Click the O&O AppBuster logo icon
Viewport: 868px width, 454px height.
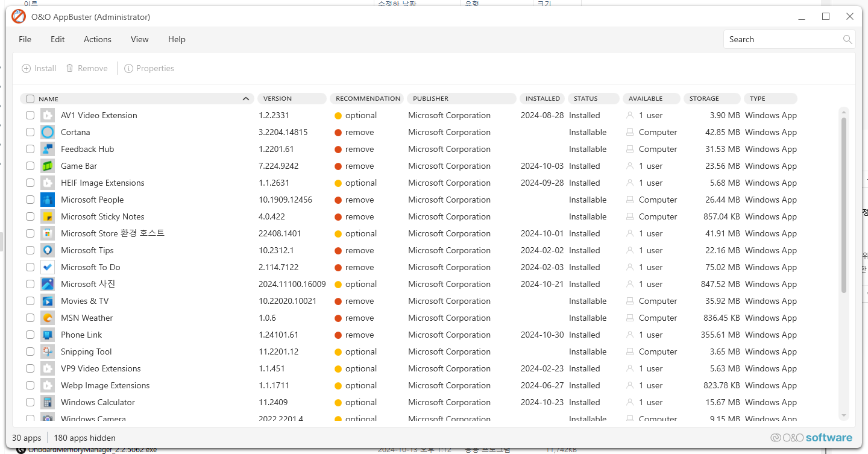19,17
